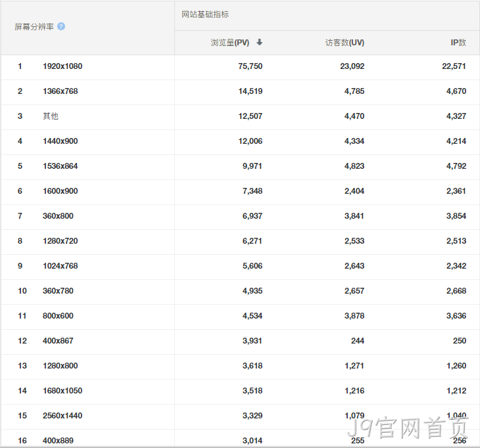
Task: Select the 1366x768 resolution row
Action: click(240, 91)
